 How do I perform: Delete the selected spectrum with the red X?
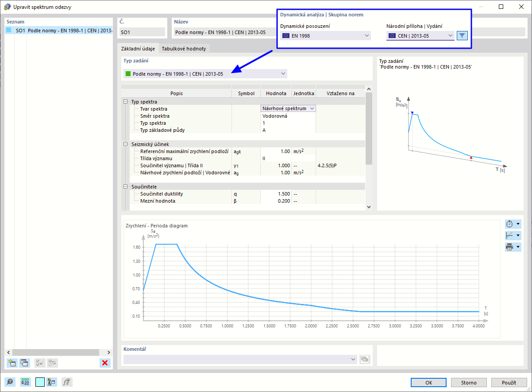click(x=105, y=363)
